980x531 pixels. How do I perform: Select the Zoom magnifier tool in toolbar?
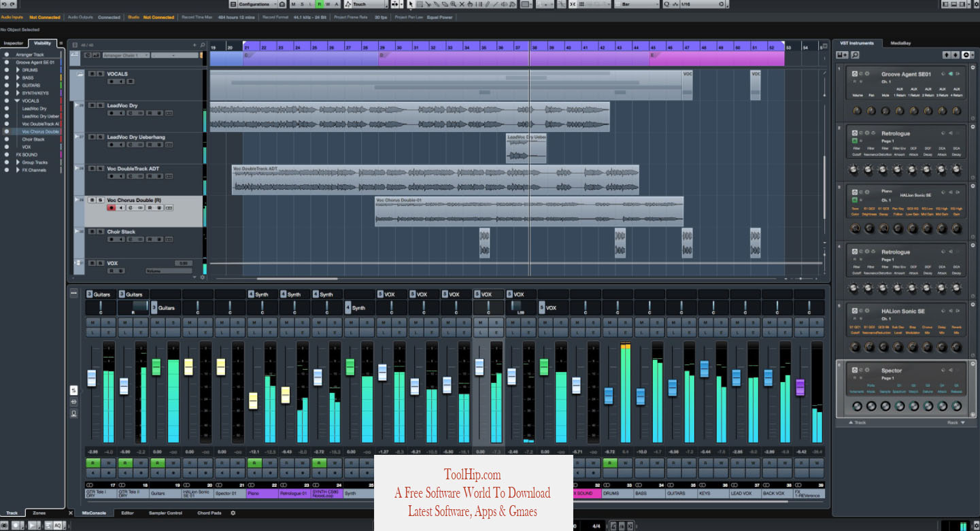[x=453, y=4]
